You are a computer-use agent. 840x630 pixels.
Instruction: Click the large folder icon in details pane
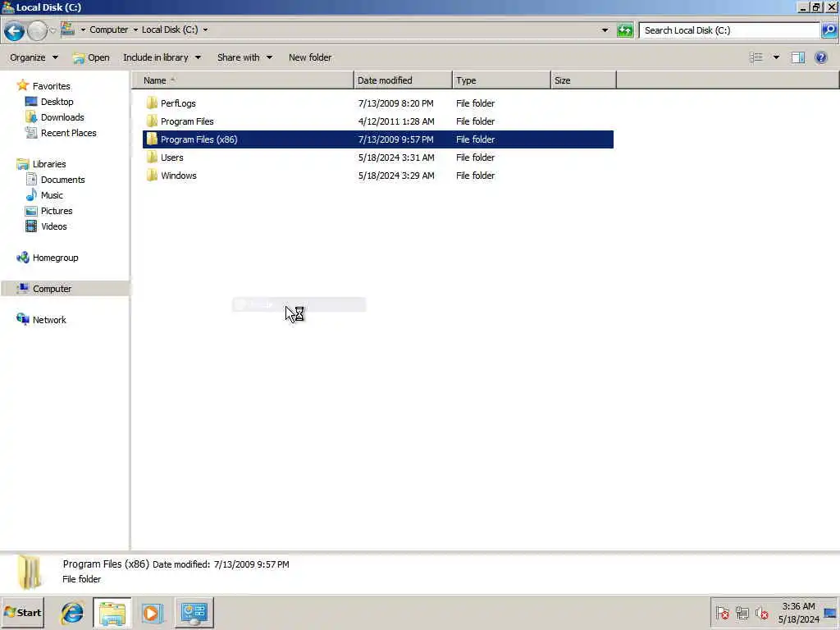click(30, 572)
